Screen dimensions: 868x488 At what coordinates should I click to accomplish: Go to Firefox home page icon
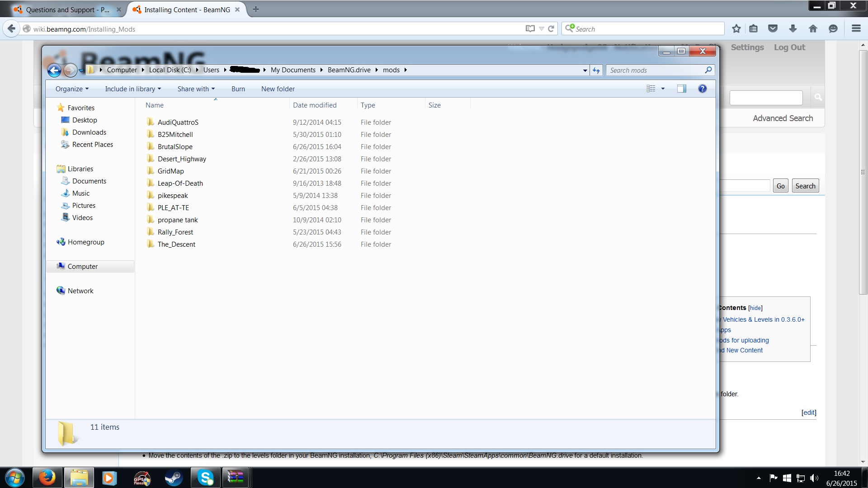coord(813,29)
